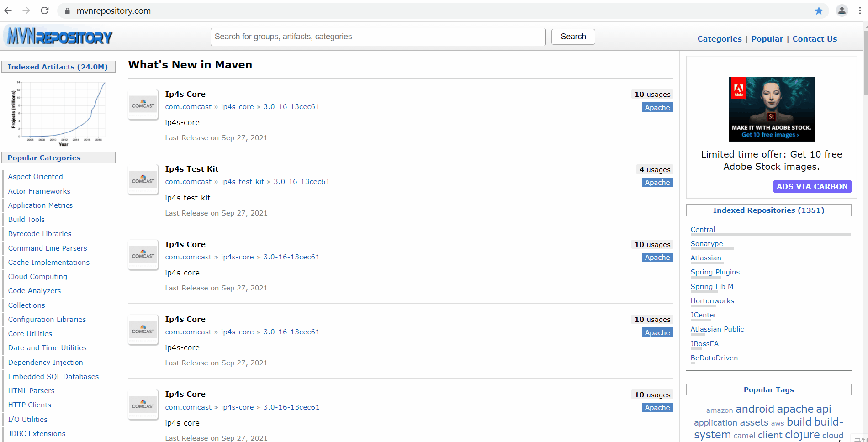The width and height of the screenshot is (868, 442).
Task: Click ip4s-test-kit artifact link
Action: tap(243, 182)
